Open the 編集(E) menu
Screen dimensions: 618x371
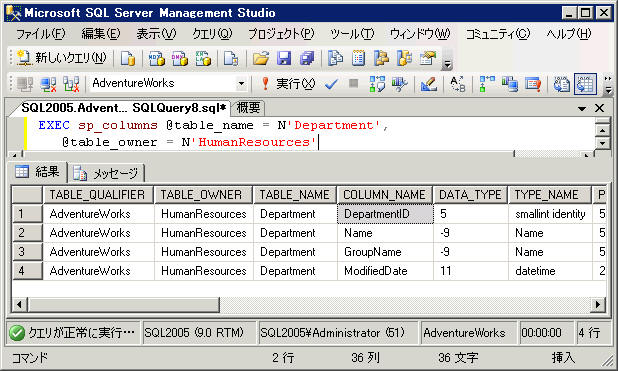coord(101,34)
